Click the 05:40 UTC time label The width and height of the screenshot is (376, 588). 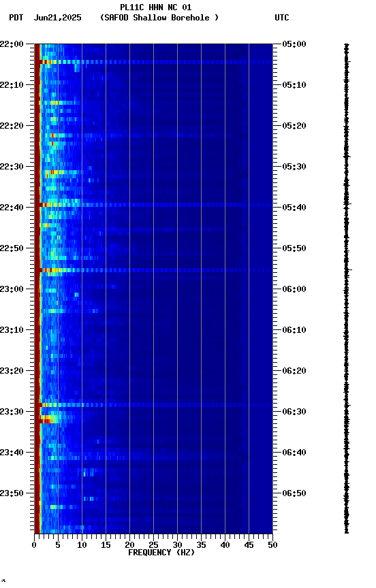(x=294, y=208)
